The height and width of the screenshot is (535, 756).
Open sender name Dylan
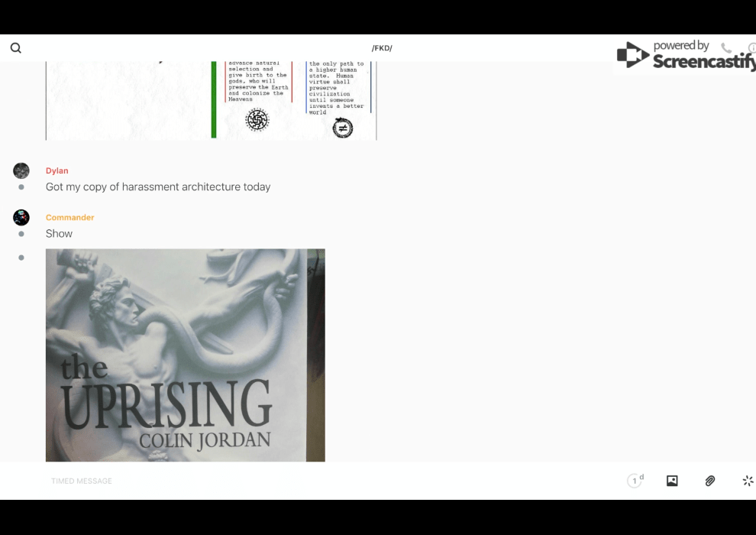tap(57, 171)
